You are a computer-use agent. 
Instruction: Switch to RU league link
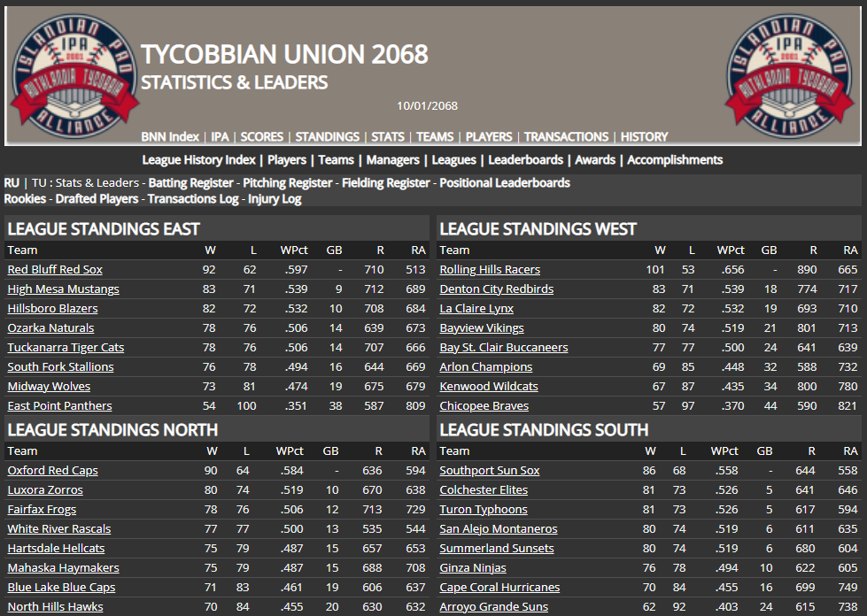coord(12,183)
